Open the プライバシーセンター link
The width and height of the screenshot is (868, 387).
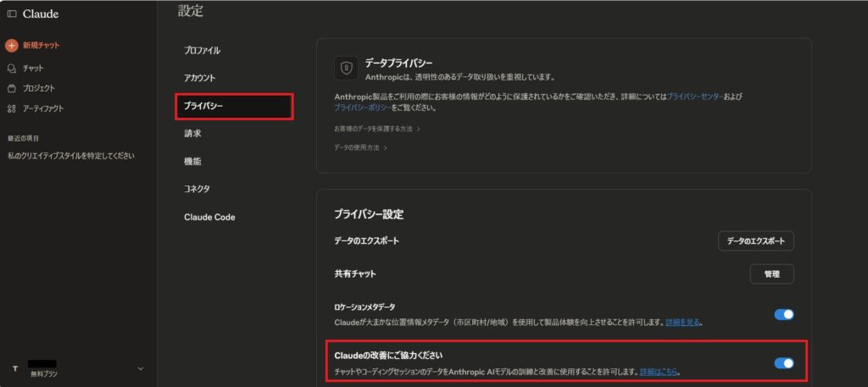click(695, 97)
